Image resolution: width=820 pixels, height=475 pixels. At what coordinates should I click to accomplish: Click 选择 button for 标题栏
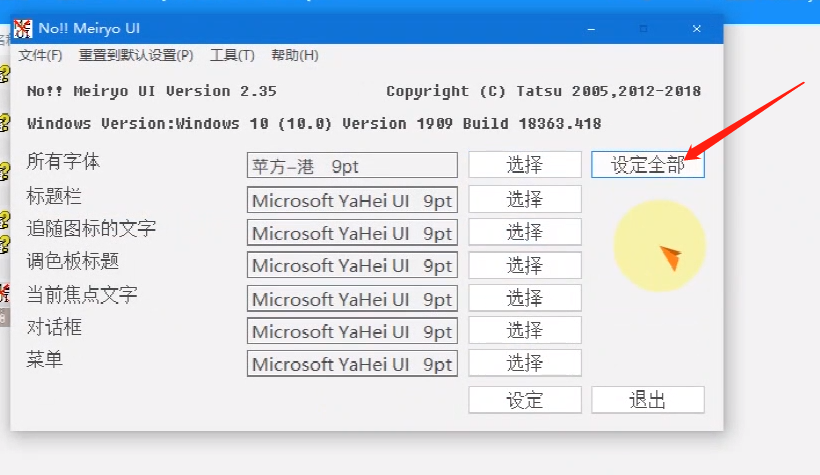[525, 199]
